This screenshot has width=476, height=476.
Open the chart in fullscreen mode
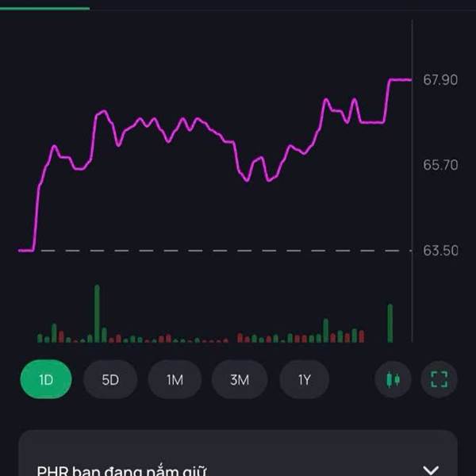pos(439,379)
